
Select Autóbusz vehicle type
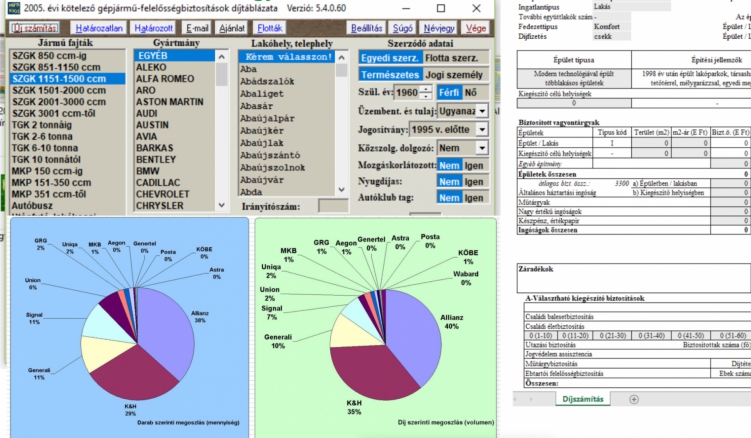[68, 206]
